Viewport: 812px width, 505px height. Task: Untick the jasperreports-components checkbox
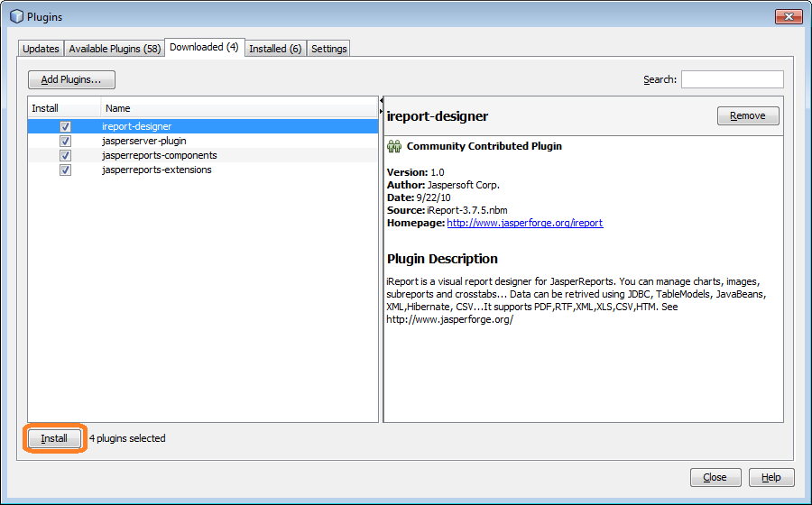coord(65,156)
